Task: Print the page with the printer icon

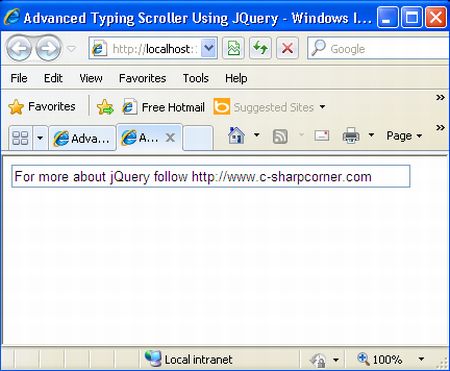Action: [351, 135]
